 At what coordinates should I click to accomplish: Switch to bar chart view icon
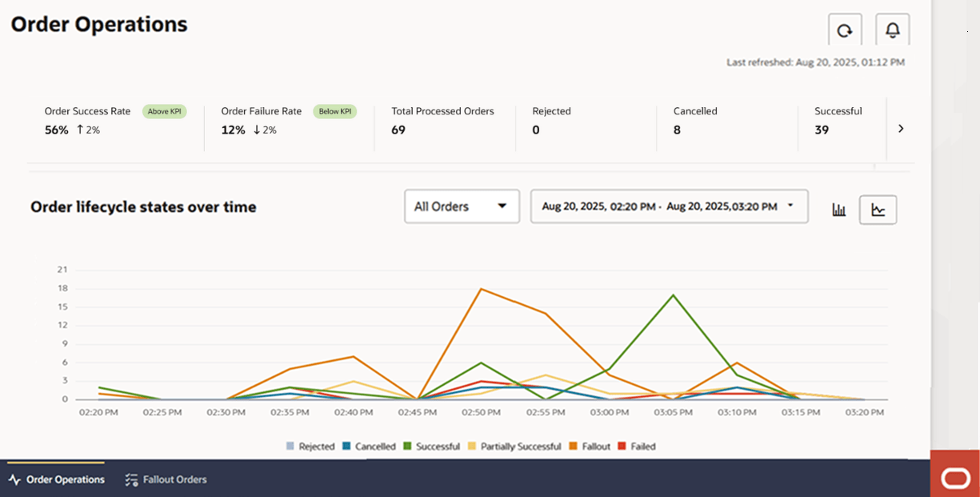tap(838, 210)
